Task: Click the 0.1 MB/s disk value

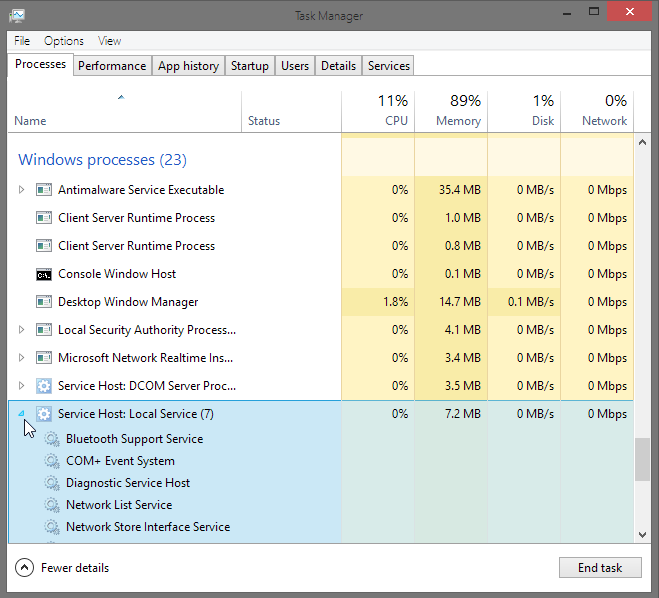Action: click(x=531, y=302)
